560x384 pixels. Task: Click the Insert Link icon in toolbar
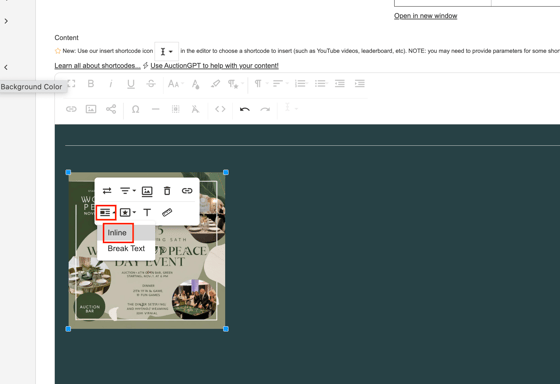[71, 109]
